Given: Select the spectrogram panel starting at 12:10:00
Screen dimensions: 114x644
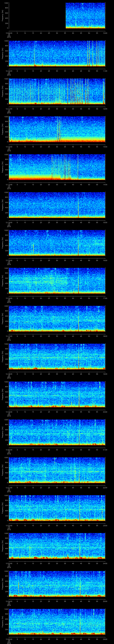Looking at the screenshot, I should [57, 53].
